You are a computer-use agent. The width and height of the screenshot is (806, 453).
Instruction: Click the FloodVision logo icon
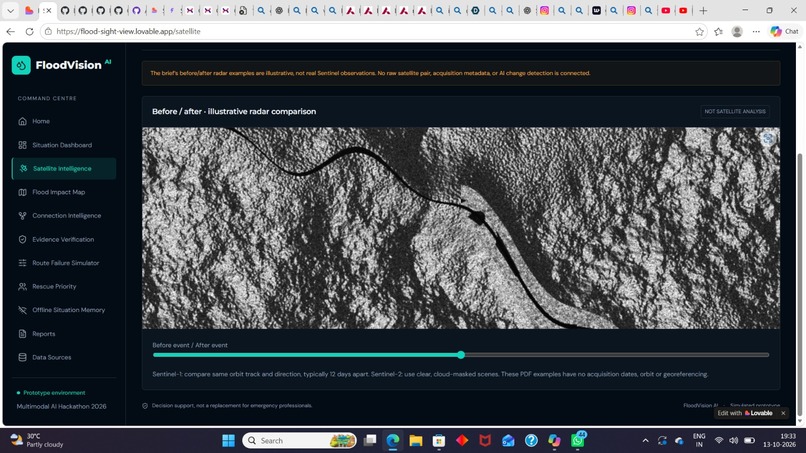coord(21,65)
